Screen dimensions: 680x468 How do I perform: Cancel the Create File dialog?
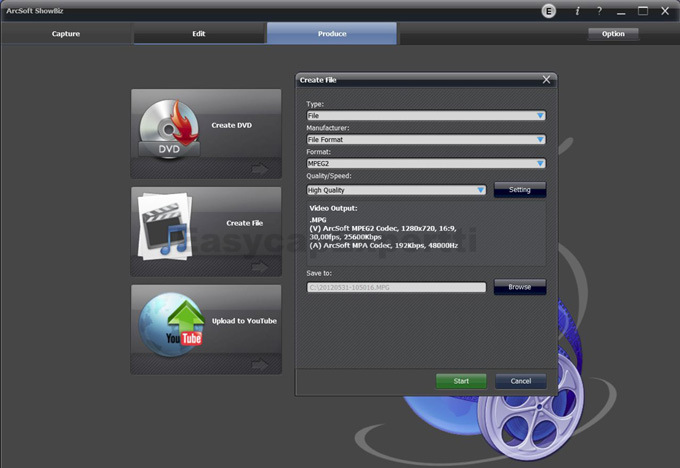(520, 381)
